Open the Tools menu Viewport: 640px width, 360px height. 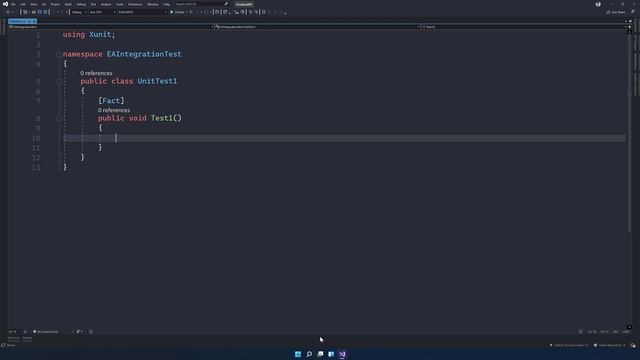pos(120,4)
